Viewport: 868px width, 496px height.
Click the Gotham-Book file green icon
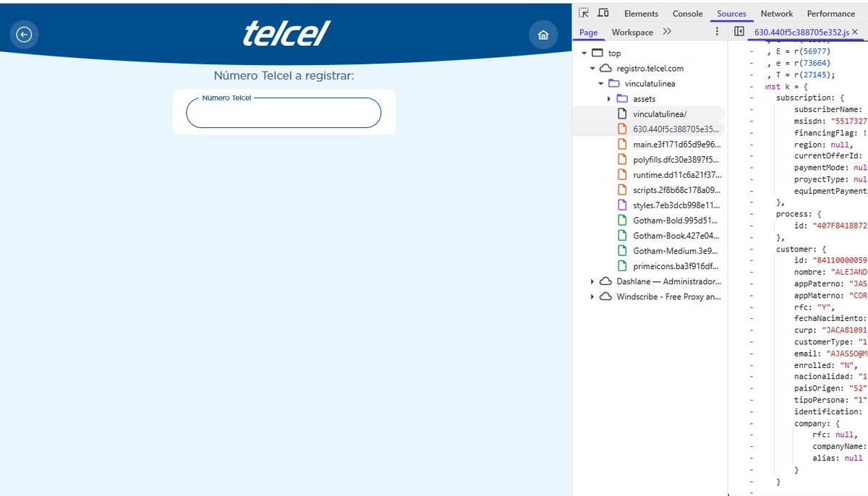click(622, 236)
